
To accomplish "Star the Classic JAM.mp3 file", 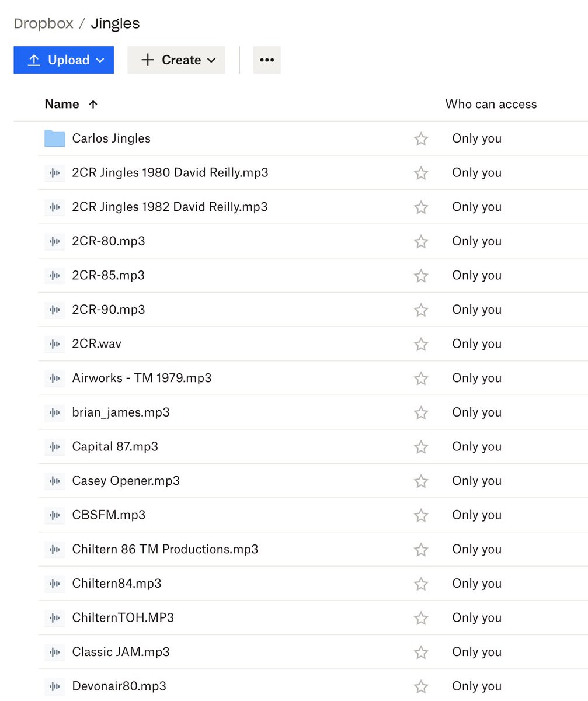I will click(x=421, y=652).
